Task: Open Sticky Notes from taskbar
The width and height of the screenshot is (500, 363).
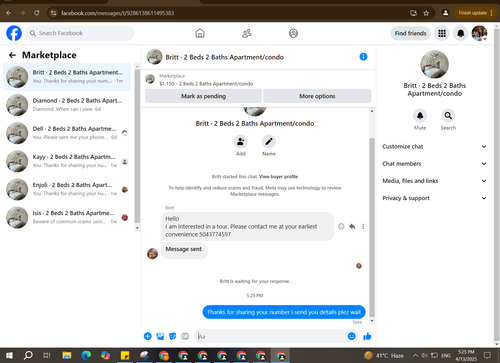Action: [125, 355]
